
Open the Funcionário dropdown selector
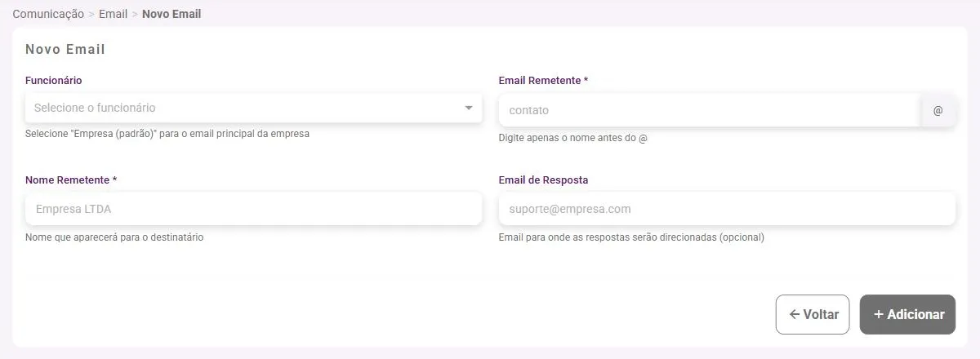click(x=253, y=108)
